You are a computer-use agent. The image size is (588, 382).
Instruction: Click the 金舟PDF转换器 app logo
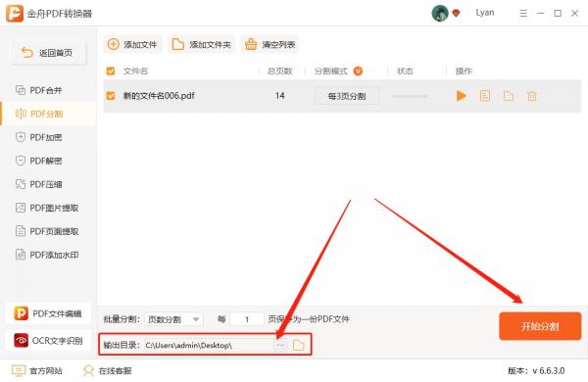15,14
